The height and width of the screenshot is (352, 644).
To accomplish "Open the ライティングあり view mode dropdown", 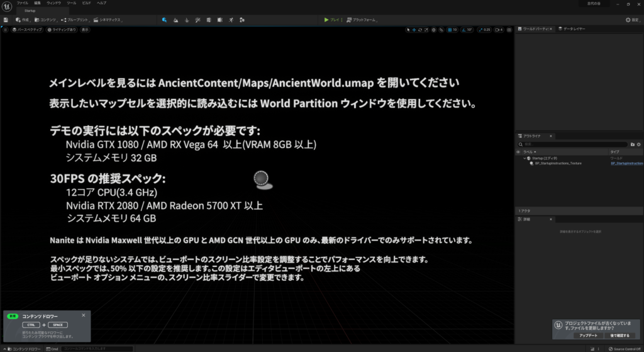I will pos(62,30).
